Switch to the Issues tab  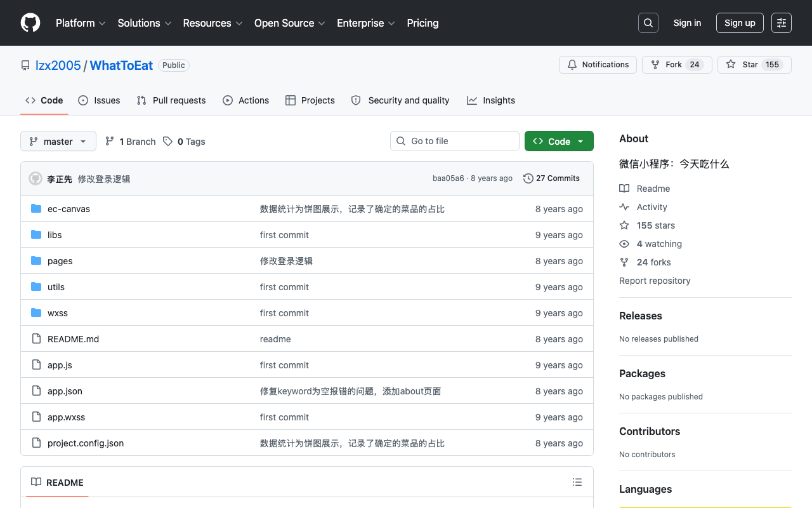click(99, 100)
